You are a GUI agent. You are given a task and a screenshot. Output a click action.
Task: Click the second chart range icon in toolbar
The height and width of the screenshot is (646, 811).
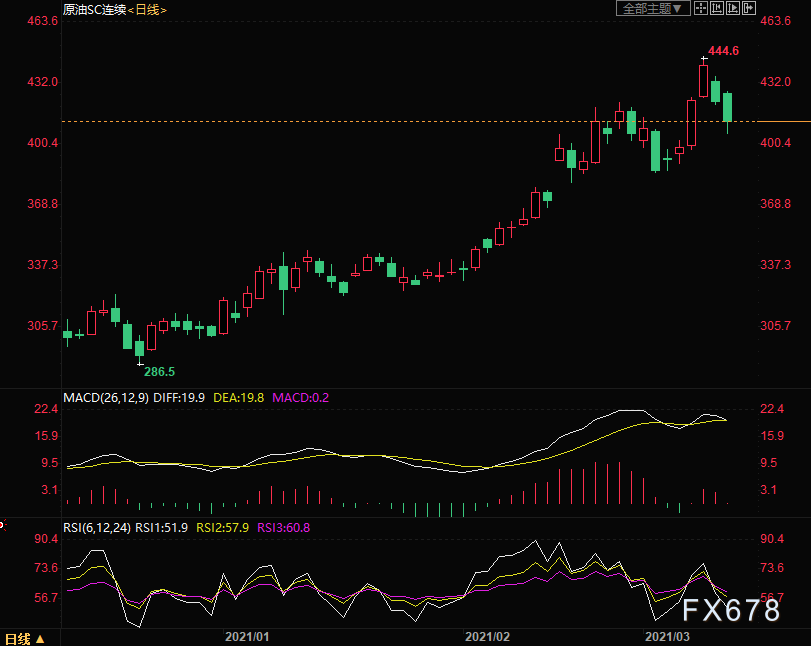[716, 8]
